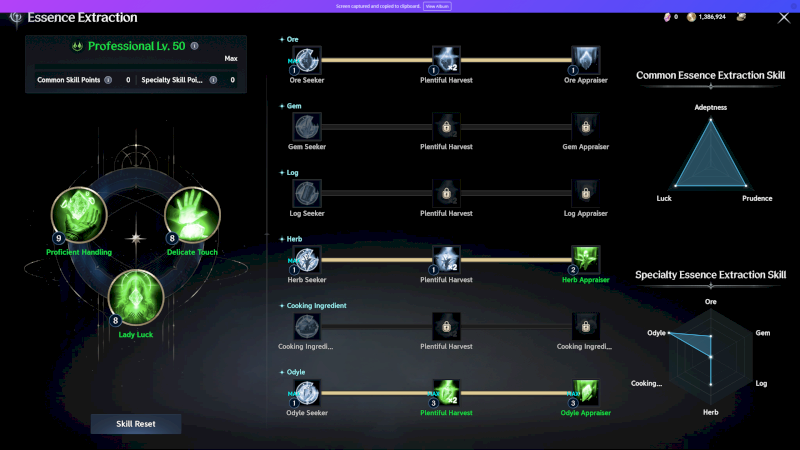Click the gold coin currency icon
The height and width of the screenshot is (450, 800).
click(690, 17)
